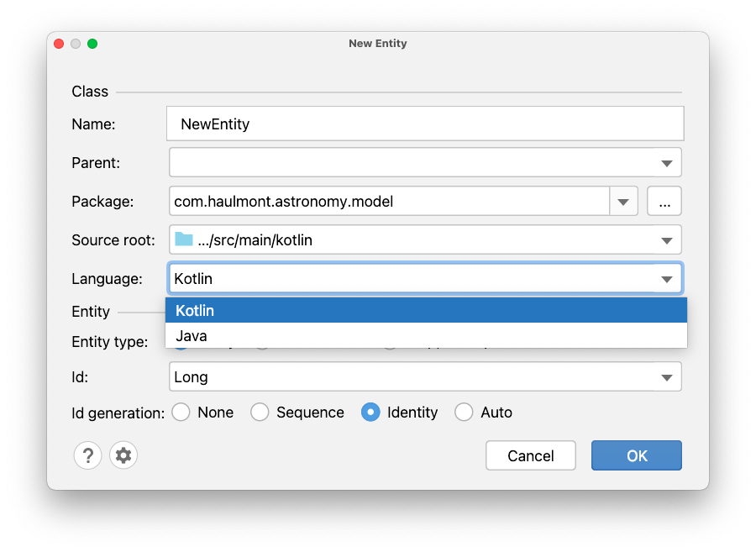Confirm entity creation with OK
This screenshot has width=756, height=552.
636,455
